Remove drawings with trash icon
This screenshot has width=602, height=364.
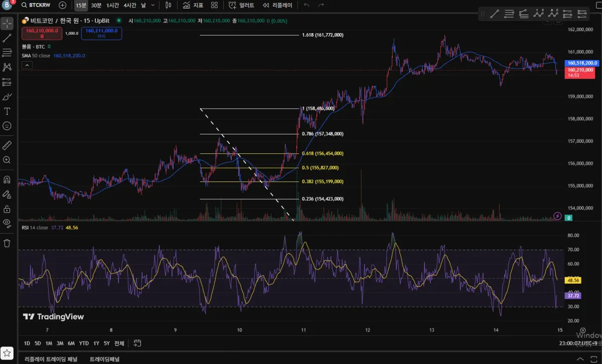[x=7, y=243]
